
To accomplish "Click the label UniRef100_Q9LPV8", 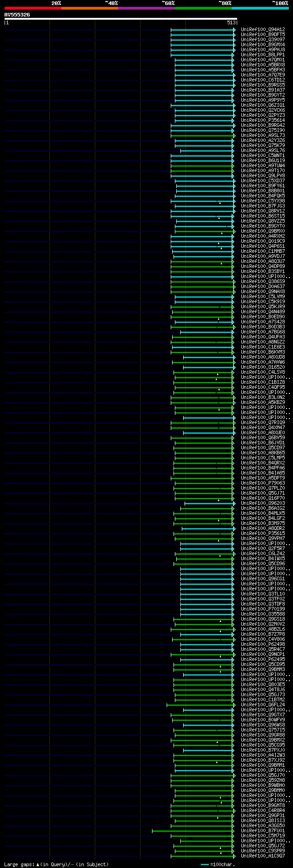I will (263, 176).
